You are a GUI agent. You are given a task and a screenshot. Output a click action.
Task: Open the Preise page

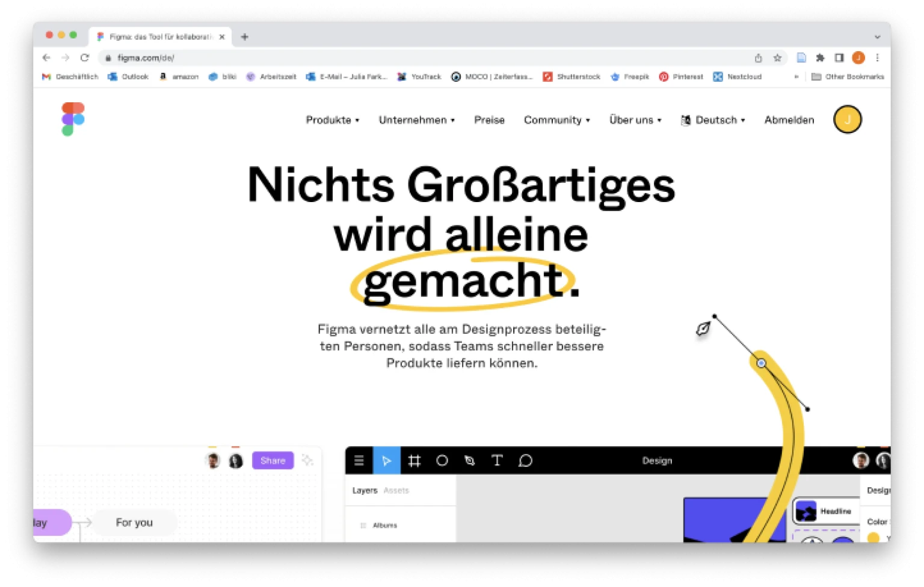pyautogui.click(x=489, y=120)
